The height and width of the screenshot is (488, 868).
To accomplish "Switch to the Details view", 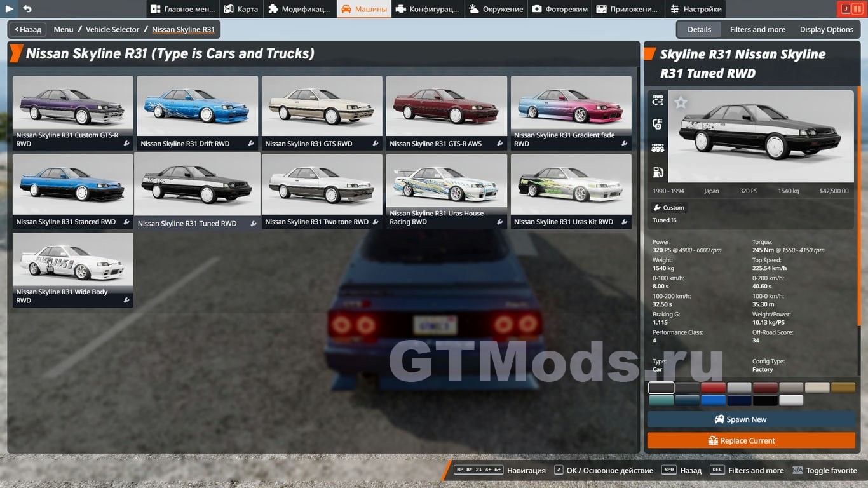I will click(x=699, y=29).
